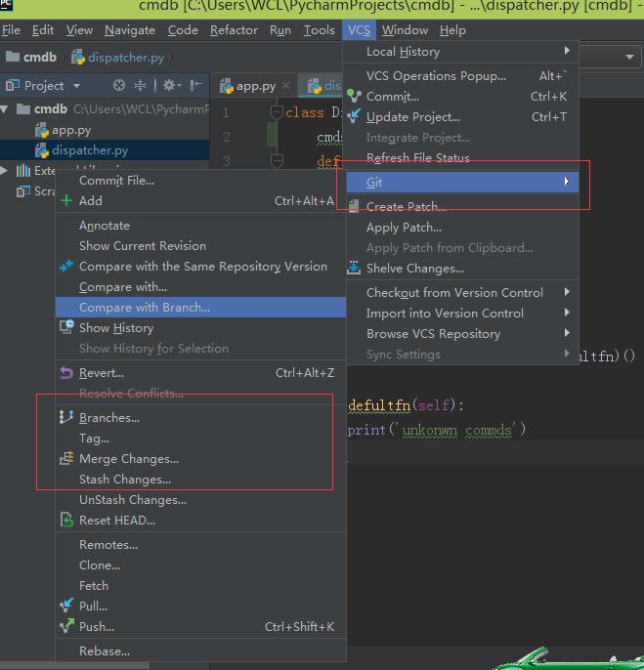Click the green change marker in gutter
Screen dimensions: 644x670
[272, 134]
